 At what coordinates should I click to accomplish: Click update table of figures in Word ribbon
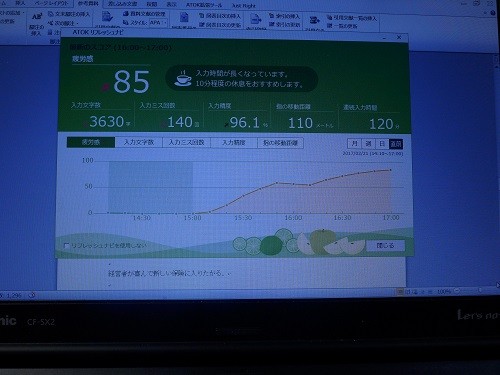220,25
